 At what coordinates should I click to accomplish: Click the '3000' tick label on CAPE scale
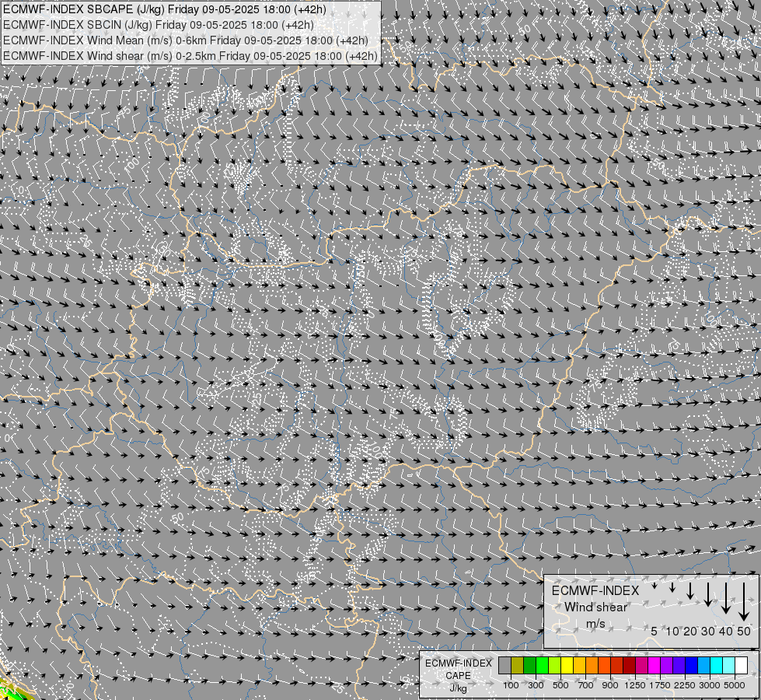click(710, 685)
